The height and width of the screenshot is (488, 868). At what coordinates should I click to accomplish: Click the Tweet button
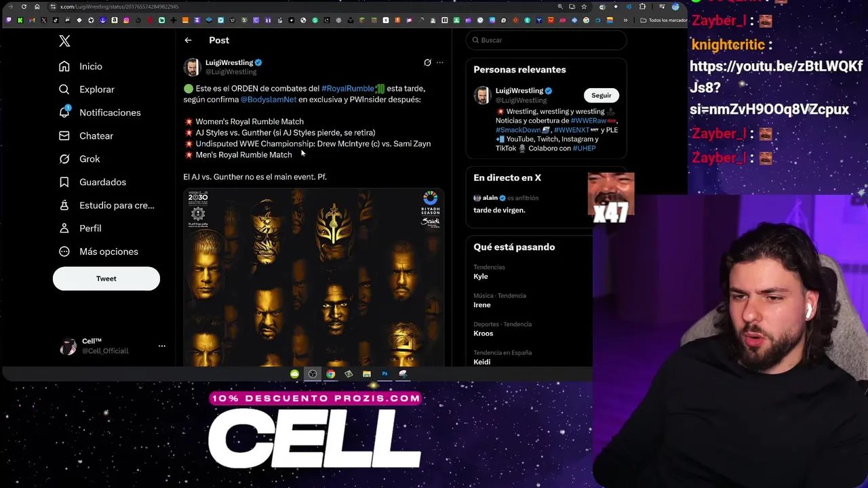pyautogui.click(x=106, y=279)
